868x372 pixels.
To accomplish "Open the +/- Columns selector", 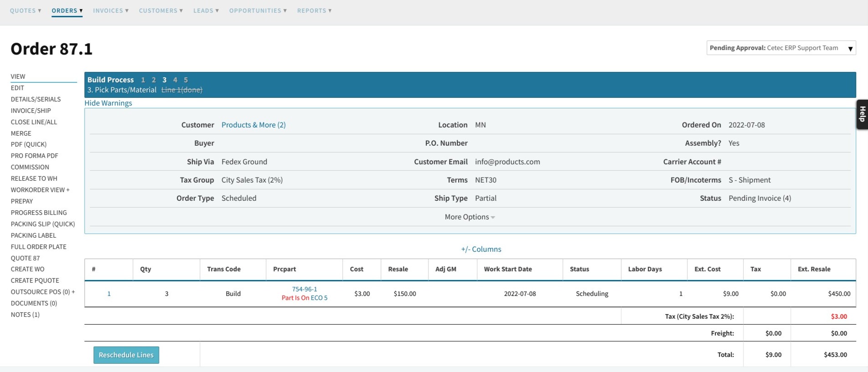I will coord(481,249).
